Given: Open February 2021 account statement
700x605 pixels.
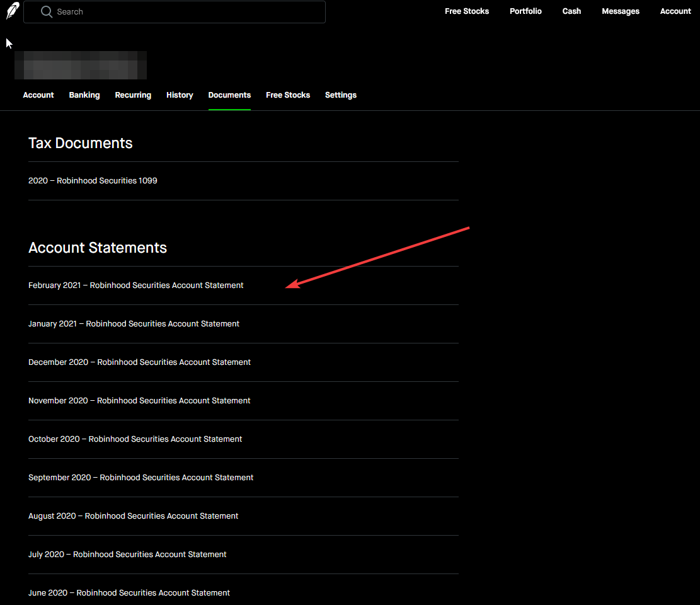Looking at the screenshot, I should [x=135, y=285].
